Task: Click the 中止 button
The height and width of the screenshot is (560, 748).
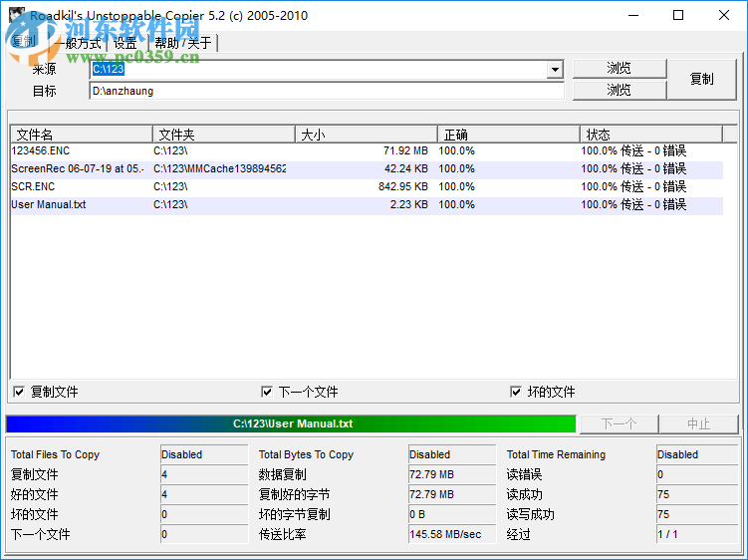Action: point(699,423)
